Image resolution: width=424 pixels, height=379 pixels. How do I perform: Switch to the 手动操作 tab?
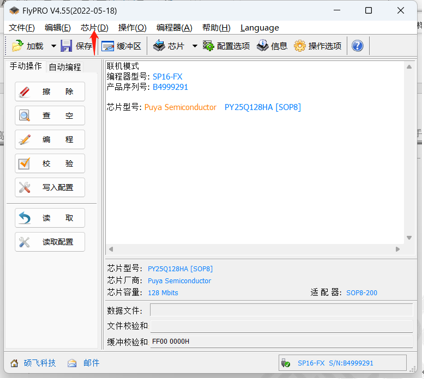[x=26, y=66]
